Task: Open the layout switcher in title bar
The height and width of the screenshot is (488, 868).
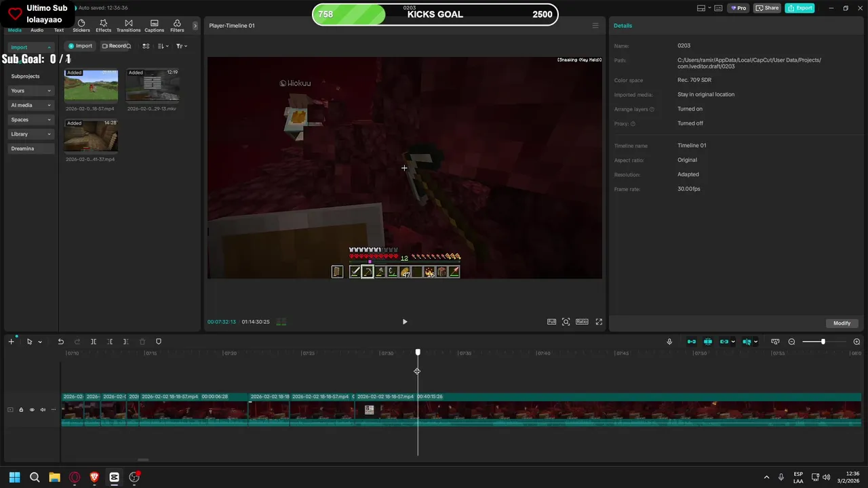Action: point(705,8)
